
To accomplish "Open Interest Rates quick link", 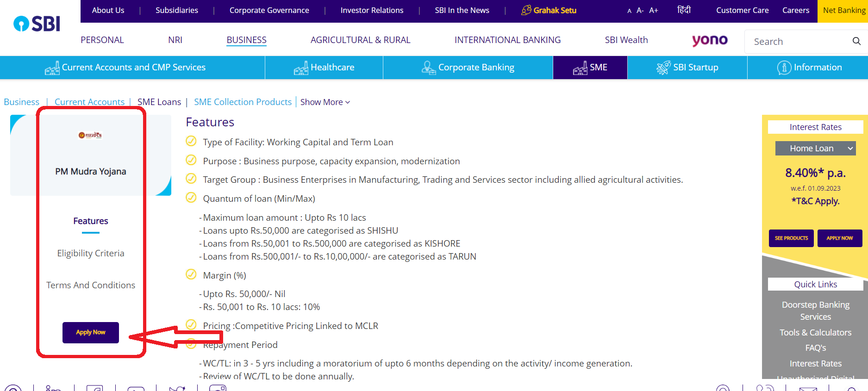I will [x=815, y=364].
